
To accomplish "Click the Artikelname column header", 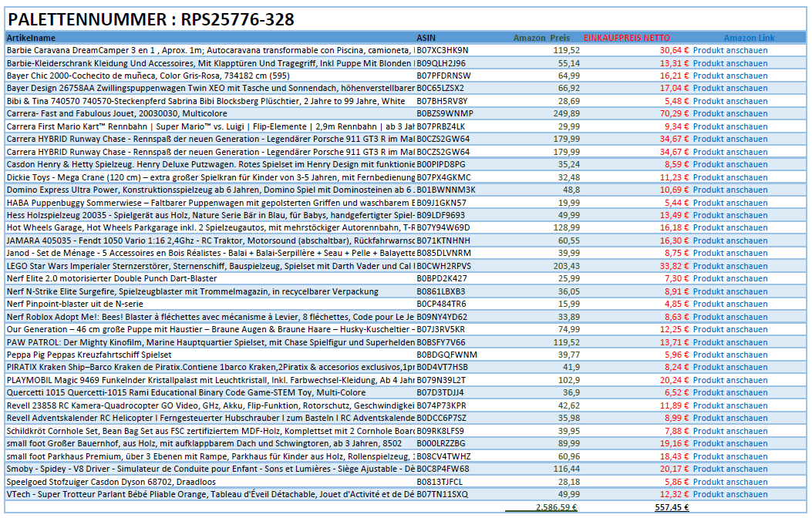I will [x=31, y=37].
